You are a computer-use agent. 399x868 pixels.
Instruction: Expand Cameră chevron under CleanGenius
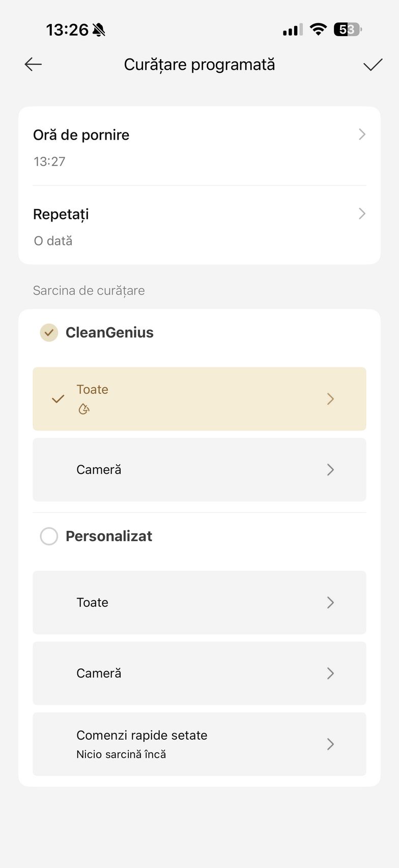tap(330, 470)
